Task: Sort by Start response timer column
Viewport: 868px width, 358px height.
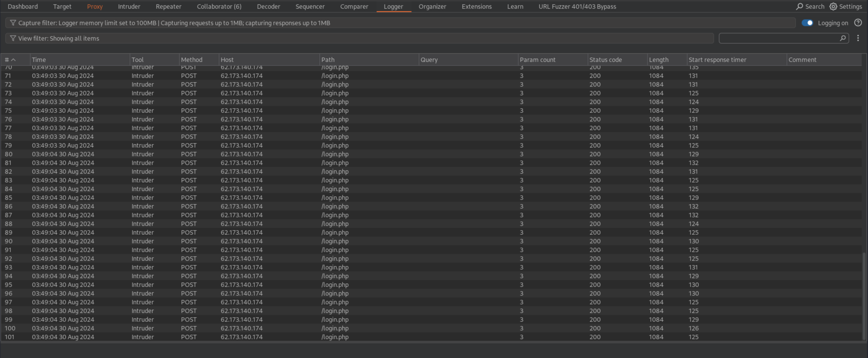Action: [717, 60]
